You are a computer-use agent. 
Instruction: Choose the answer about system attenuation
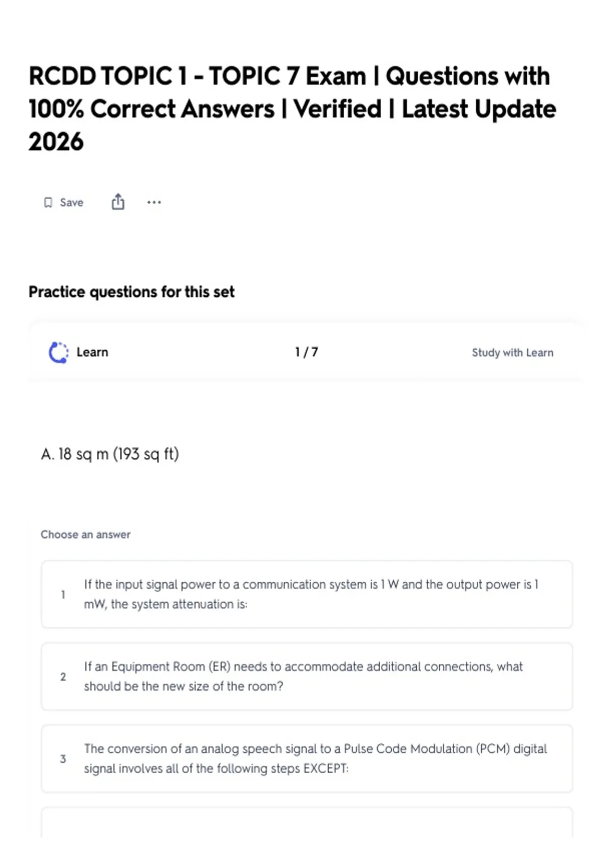(306, 594)
